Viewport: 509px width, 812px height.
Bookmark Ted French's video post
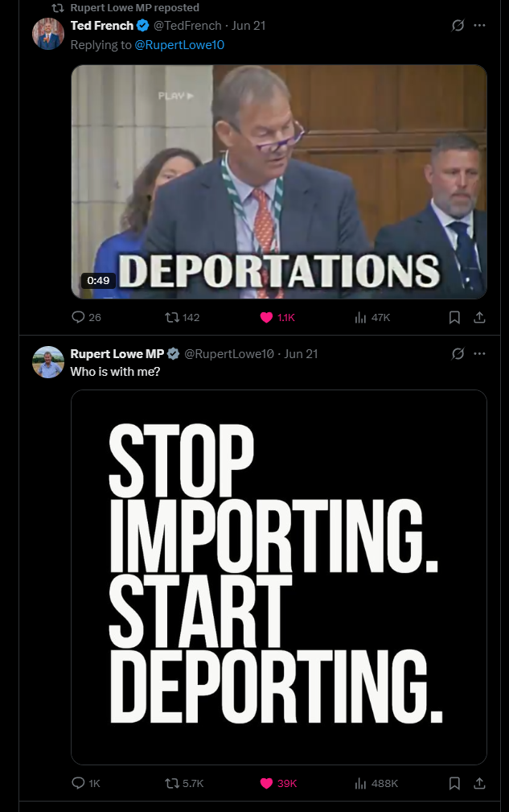pyautogui.click(x=454, y=317)
